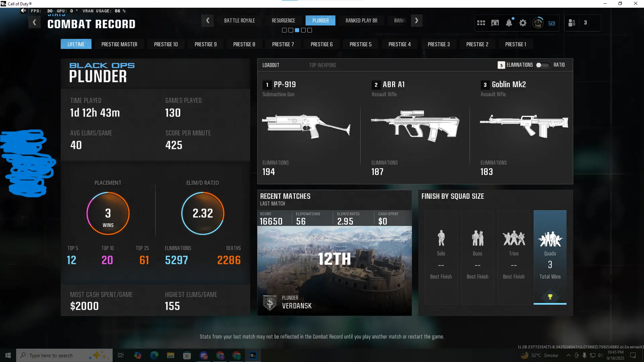The image size is (644, 362).
Task: Select the first page indicator square
Action: click(x=284, y=30)
